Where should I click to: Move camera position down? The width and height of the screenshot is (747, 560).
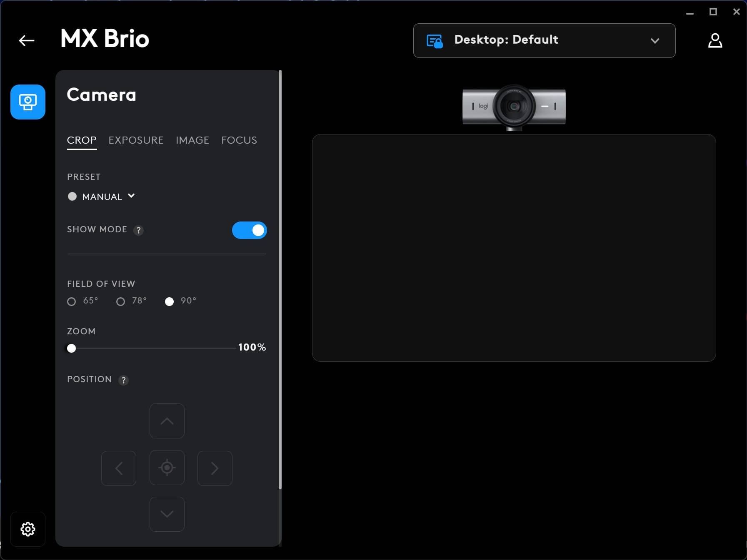click(x=167, y=514)
